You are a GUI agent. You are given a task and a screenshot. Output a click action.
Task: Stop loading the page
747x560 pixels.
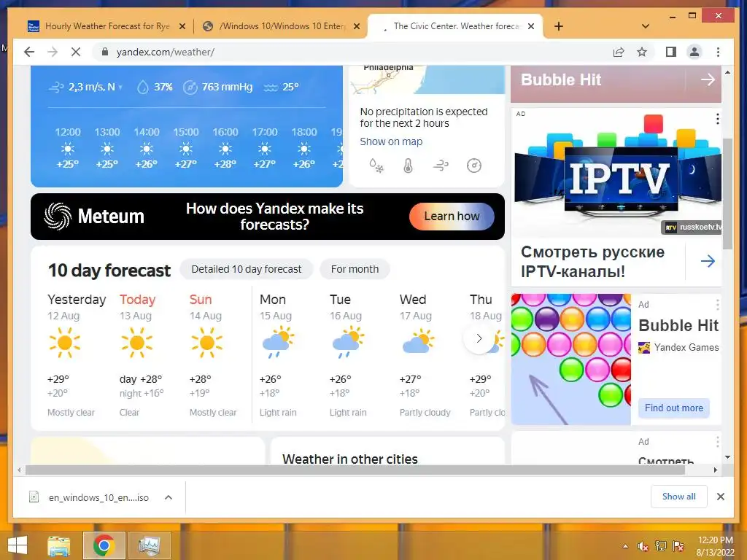point(76,52)
